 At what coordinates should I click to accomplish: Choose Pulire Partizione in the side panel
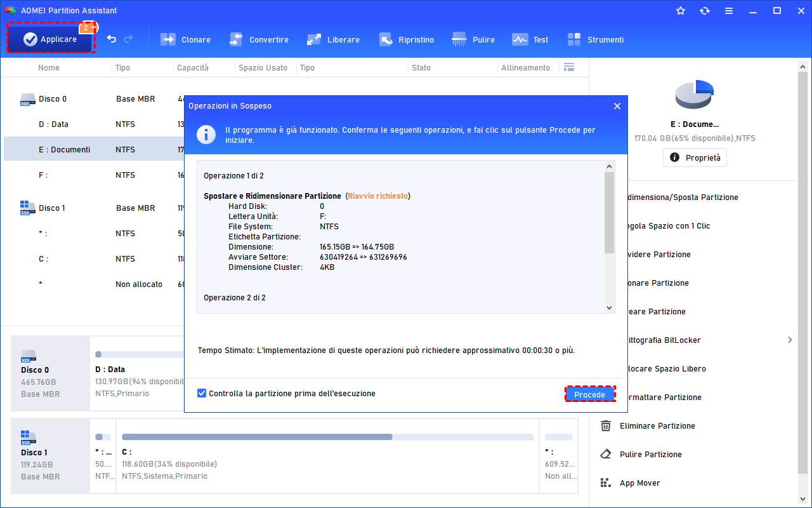pyautogui.click(x=651, y=455)
